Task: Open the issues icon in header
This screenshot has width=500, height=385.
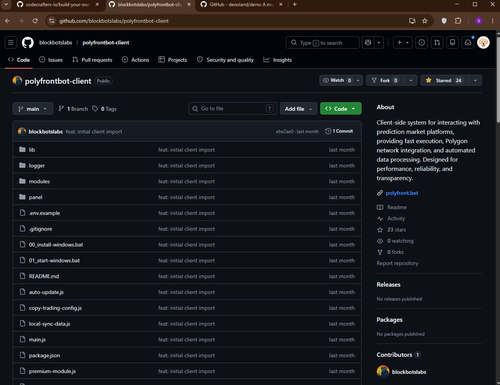Action: point(422,43)
